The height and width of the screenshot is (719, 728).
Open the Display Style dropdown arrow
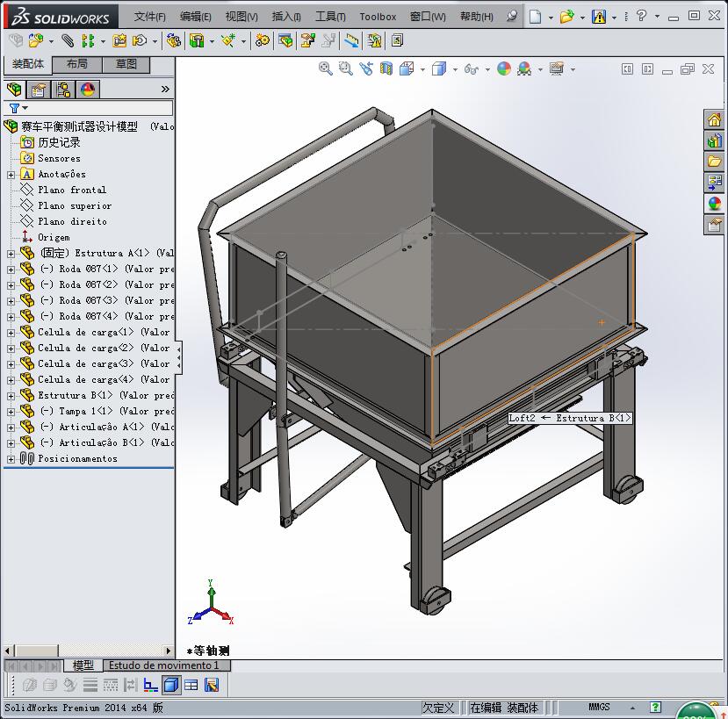pyautogui.click(x=455, y=70)
